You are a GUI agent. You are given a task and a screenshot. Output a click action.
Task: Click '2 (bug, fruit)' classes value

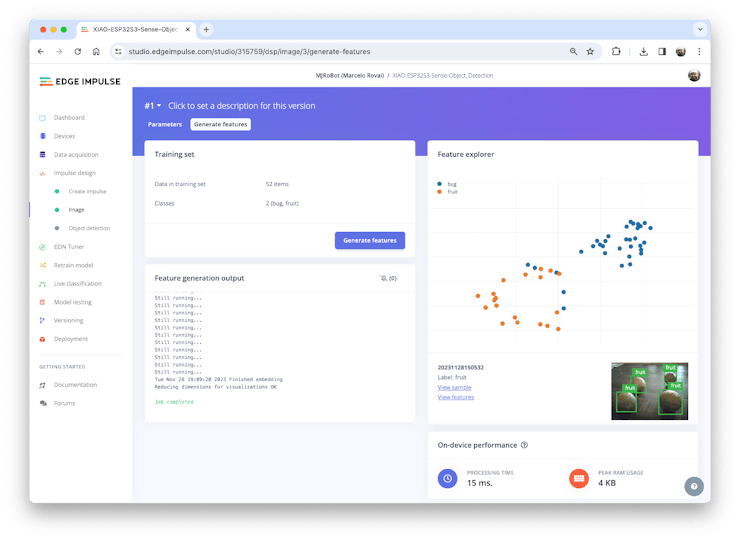282,203
